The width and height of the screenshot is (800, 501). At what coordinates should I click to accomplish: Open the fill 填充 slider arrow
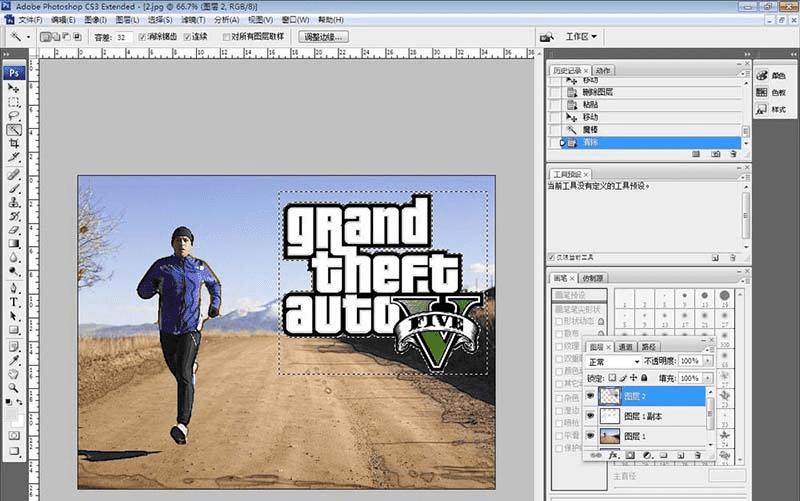pyautogui.click(x=708, y=378)
